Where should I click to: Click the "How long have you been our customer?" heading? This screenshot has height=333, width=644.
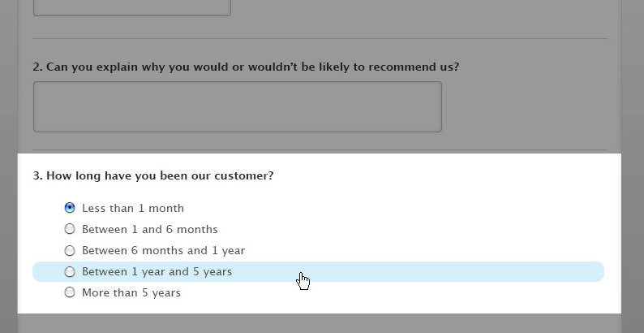point(160,175)
